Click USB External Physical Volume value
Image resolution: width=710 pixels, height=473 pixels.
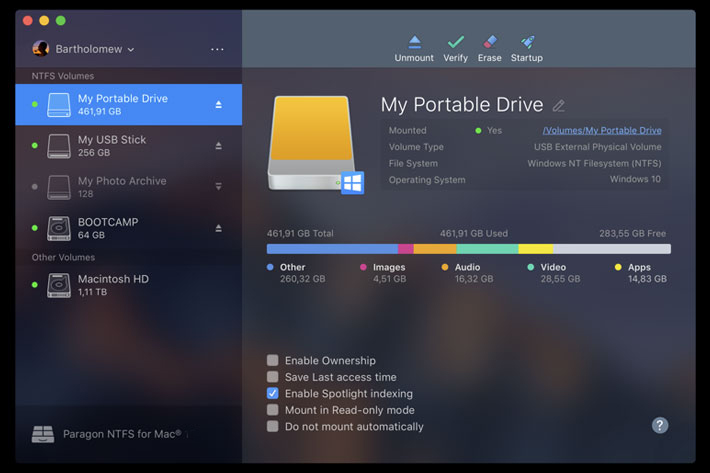click(598, 147)
